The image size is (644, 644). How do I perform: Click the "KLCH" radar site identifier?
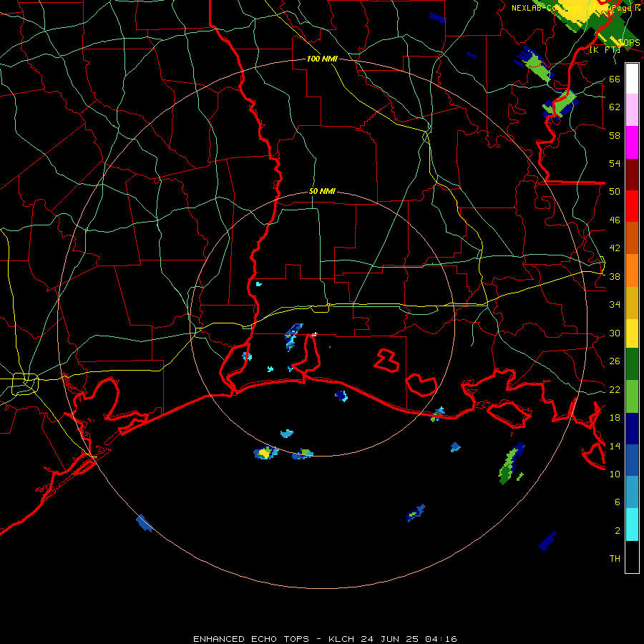[341, 639]
